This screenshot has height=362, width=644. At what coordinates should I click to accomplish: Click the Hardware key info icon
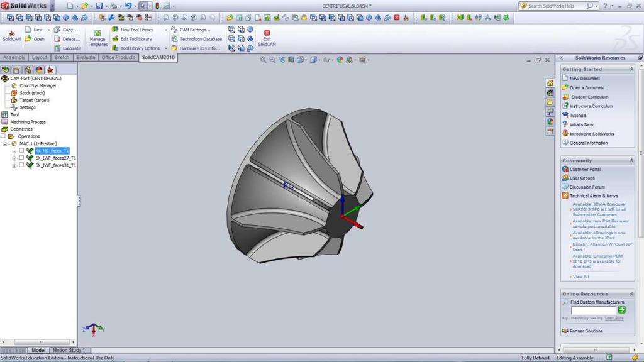(x=174, y=48)
